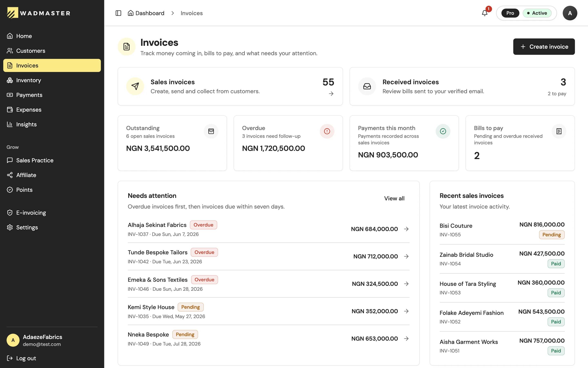588x368 pixels.
Task: Open Expenses in the sidebar
Action: [x=52, y=110]
